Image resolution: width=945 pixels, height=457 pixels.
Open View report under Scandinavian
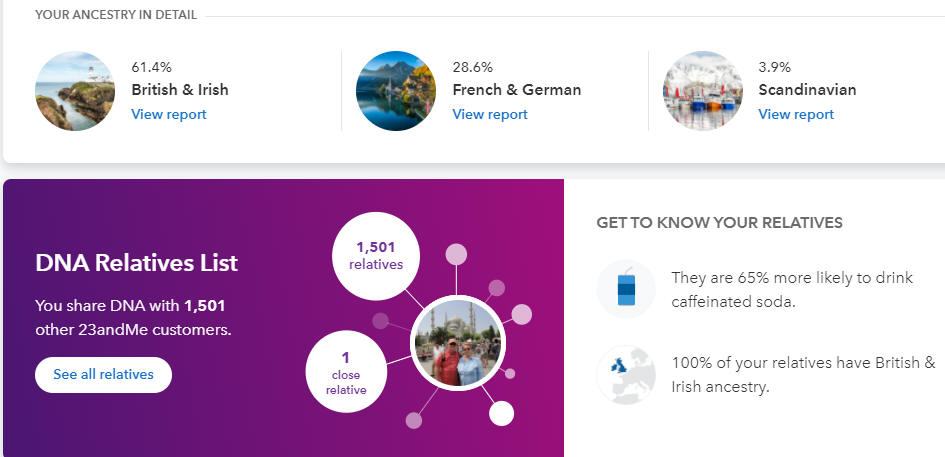pyautogui.click(x=796, y=115)
